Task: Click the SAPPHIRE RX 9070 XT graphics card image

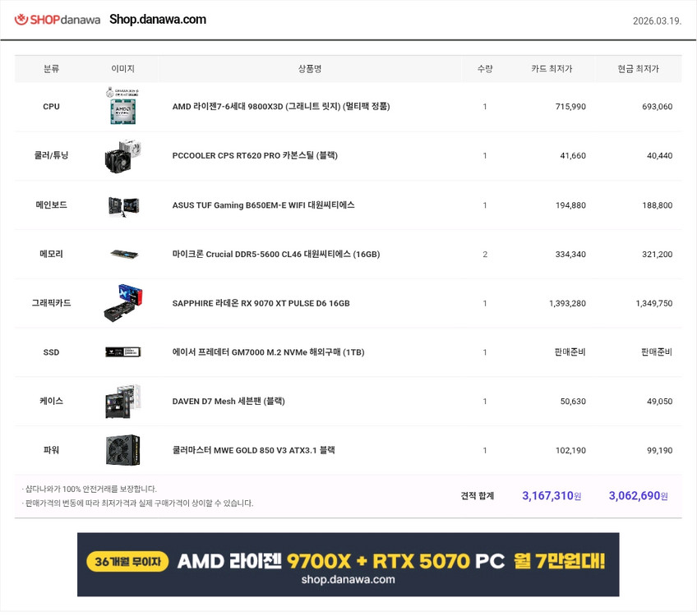Action: click(x=122, y=302)
